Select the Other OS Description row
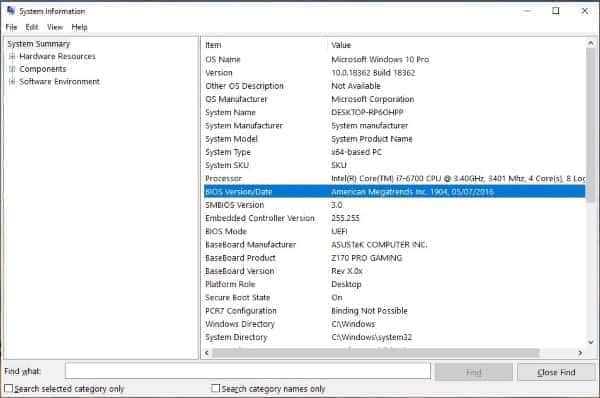This screenshot has height=398, width=600. (x=394, y=86)
